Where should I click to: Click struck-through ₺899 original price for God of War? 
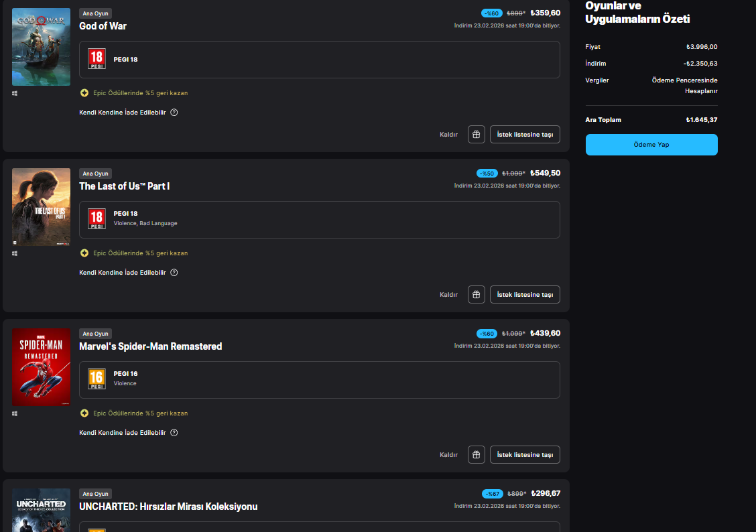point(516,13)
